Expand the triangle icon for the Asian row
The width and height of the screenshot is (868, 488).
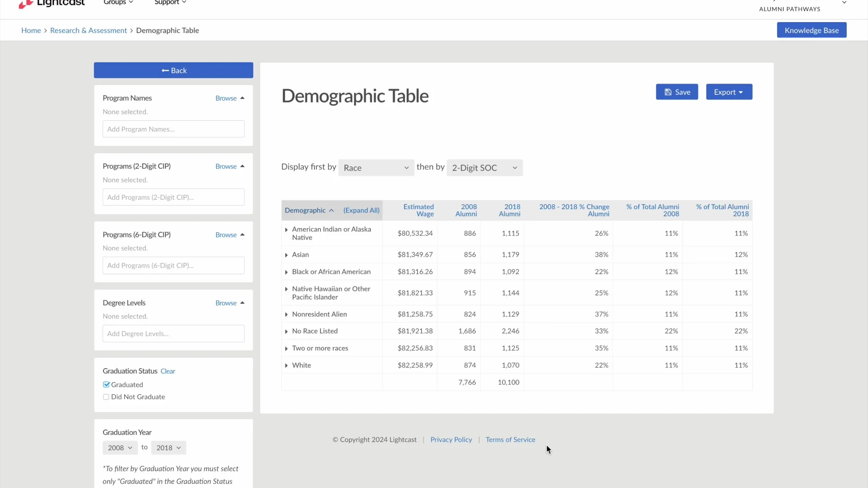click(x=287, y=255)
